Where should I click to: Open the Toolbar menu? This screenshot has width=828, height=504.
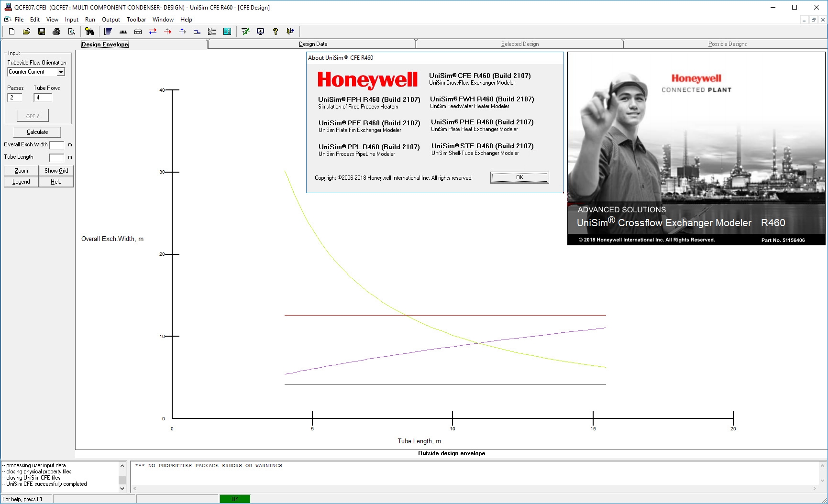[136, 20]
